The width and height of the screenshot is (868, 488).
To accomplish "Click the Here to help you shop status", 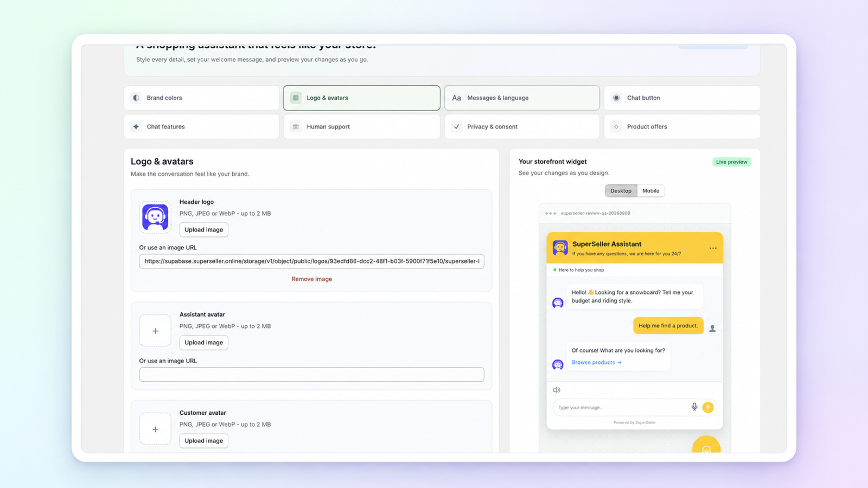I will click(578, 270).
